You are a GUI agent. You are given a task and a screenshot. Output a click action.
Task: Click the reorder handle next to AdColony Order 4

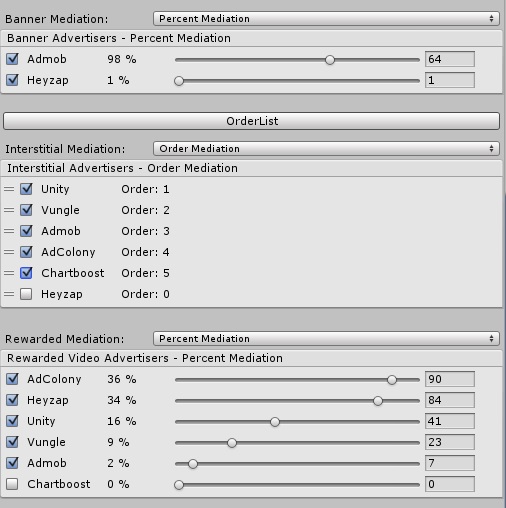9,252
